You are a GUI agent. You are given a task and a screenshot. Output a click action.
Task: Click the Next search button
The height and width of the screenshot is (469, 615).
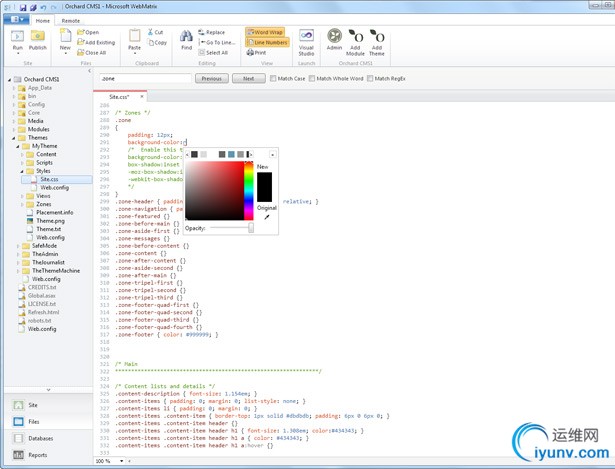[249, 78]
